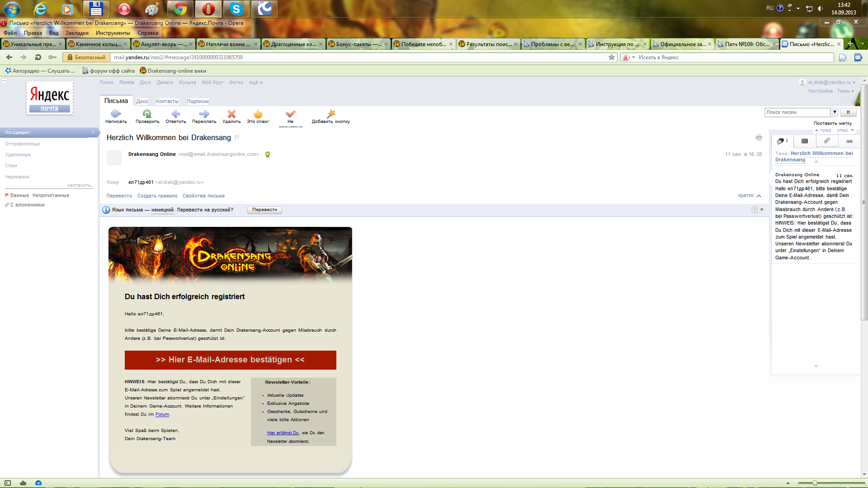Open the advanced search arrow beside Поиск писем
This screenshot has height=488, width=868.
click(835, 112)
